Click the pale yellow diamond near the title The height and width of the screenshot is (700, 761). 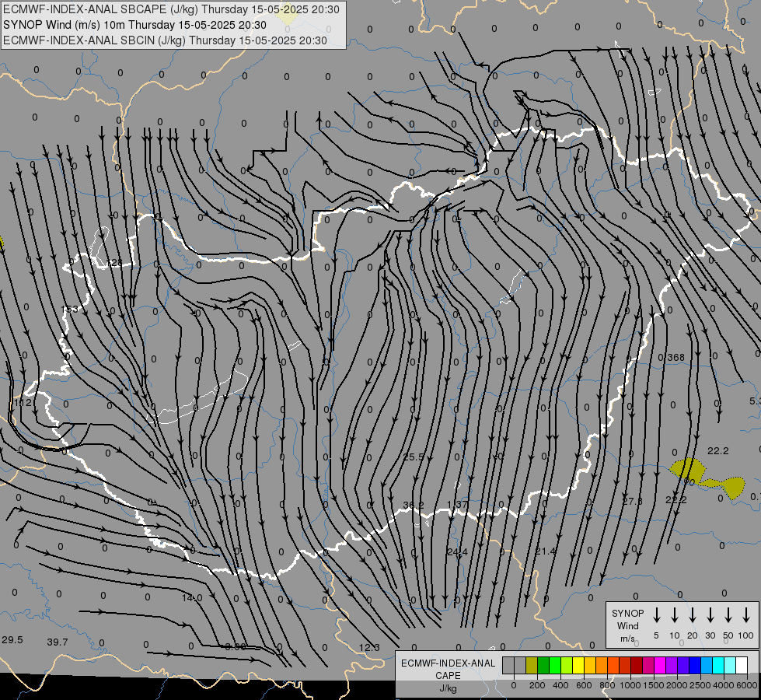point(287,15)
